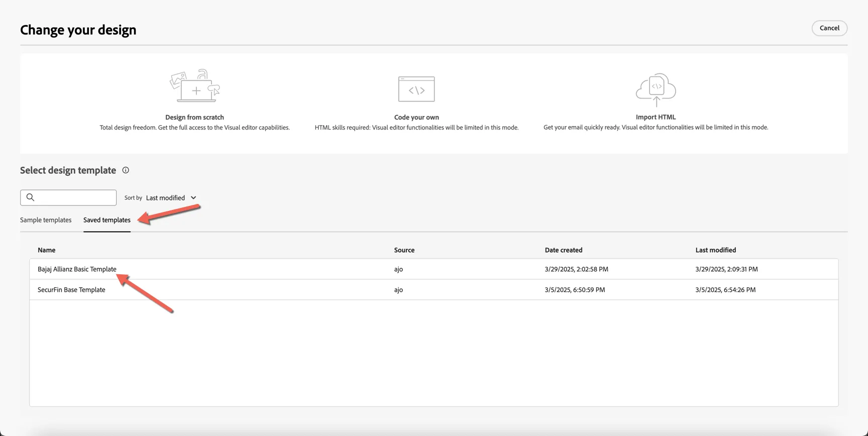The height and width of the screenshot is (436, 868).
Task: Select the Saved templates tab
Action: click(107, 220)
